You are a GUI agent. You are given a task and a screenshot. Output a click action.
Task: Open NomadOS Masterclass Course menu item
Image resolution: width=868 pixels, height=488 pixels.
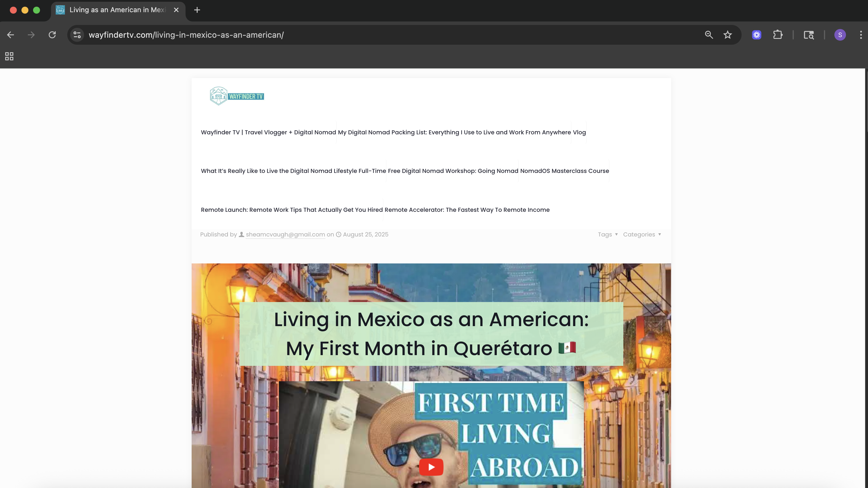tap(564, 171)
